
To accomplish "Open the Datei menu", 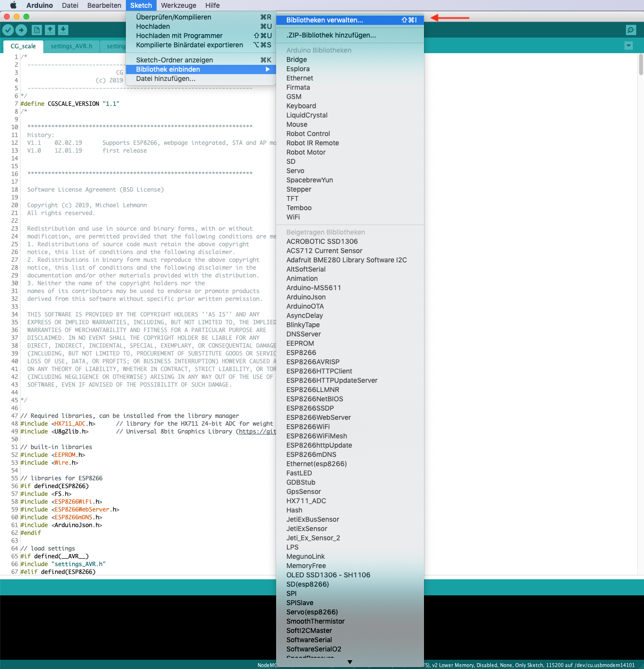I will point(70,5).
